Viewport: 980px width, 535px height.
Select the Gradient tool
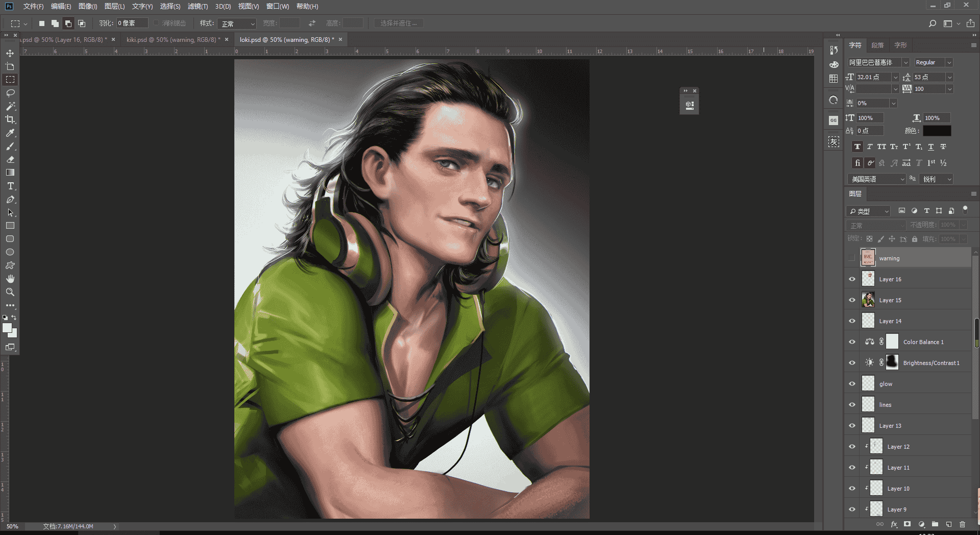click(10, 173)
